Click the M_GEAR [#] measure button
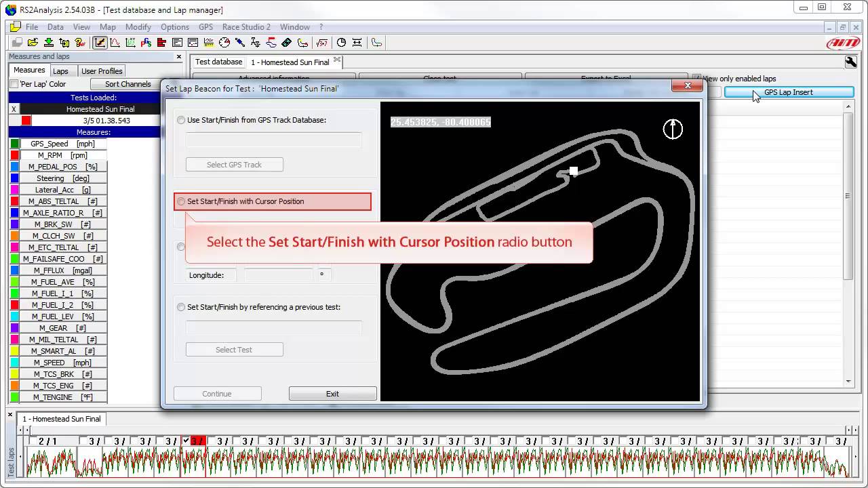The image size is (868, 488). (63, 328)
